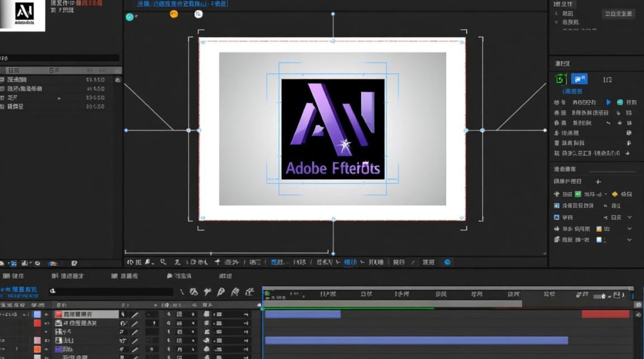Click the pink label swatch in the timeline

click(x=37, y=340)
